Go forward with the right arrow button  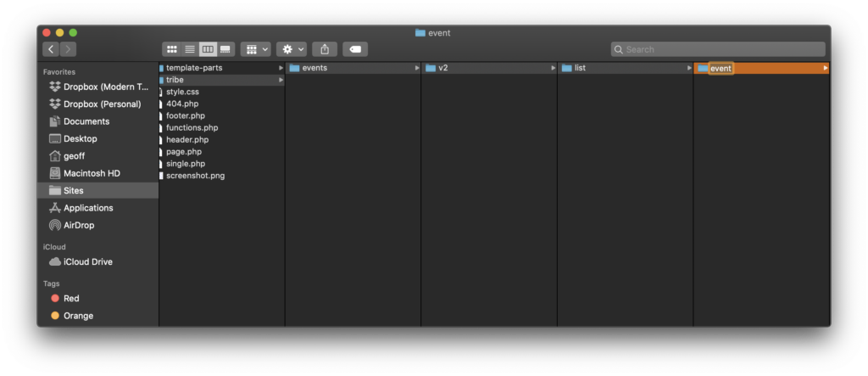(x=68, y=49)
